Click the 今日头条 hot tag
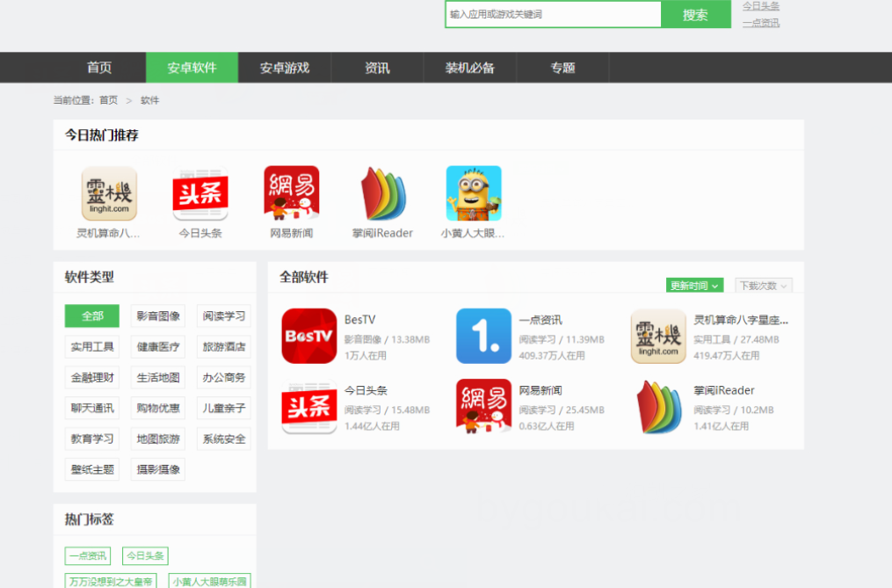 point(145,555)
